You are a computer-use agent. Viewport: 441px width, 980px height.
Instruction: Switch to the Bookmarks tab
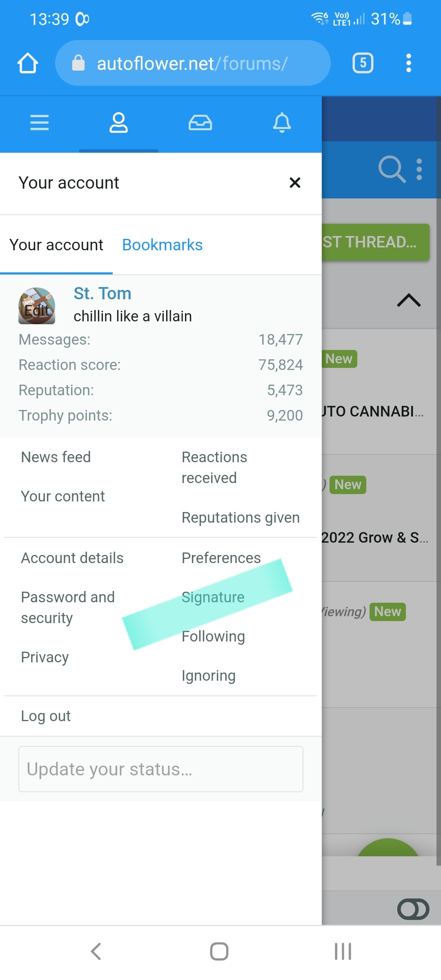point(162,245)
